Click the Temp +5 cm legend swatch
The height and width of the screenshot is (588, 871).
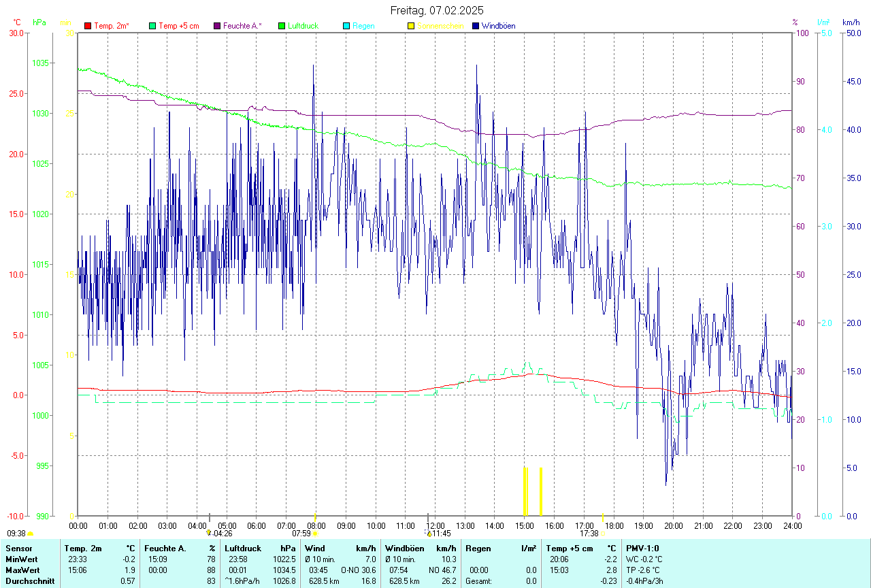152,26
